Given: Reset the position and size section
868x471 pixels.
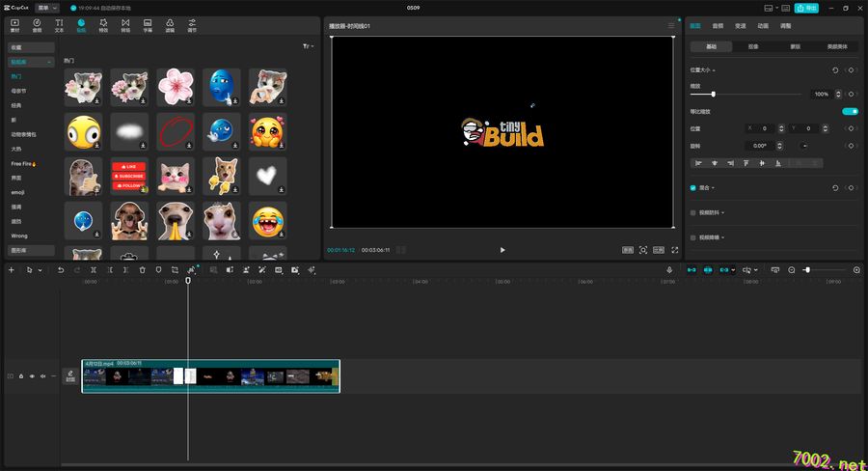Looking at the screenshot, I should pos(835,69).
